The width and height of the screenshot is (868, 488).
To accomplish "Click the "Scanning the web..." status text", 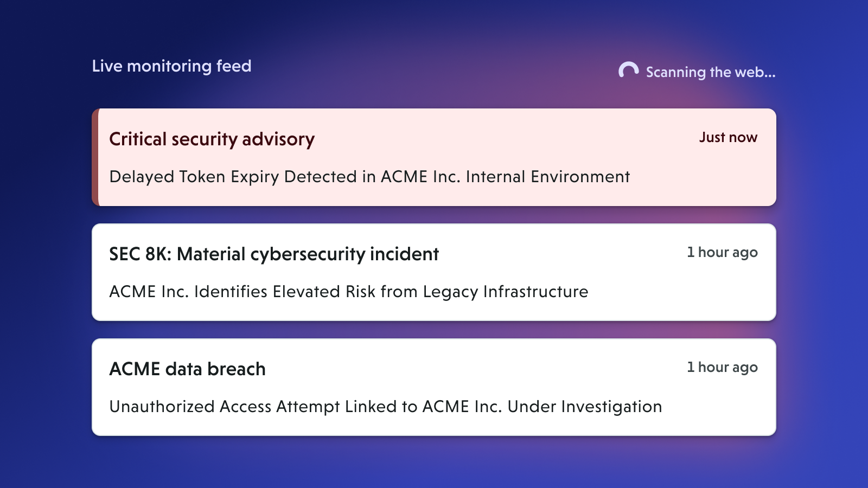I will tap(710, 72).
